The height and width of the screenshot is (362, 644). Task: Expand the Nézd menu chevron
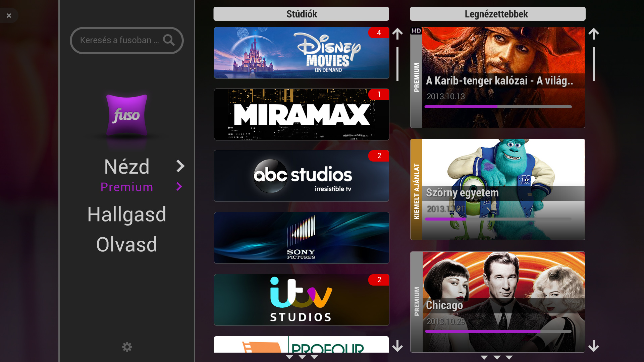click(x=180, y=166)
